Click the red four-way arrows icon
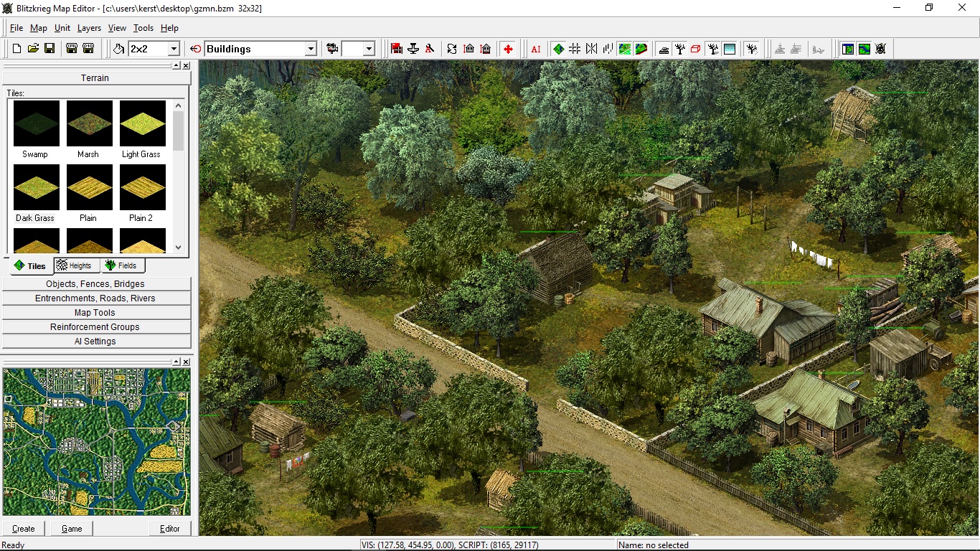Image resolution: width=980 pixels, height=551 pixels. (508, 49)
